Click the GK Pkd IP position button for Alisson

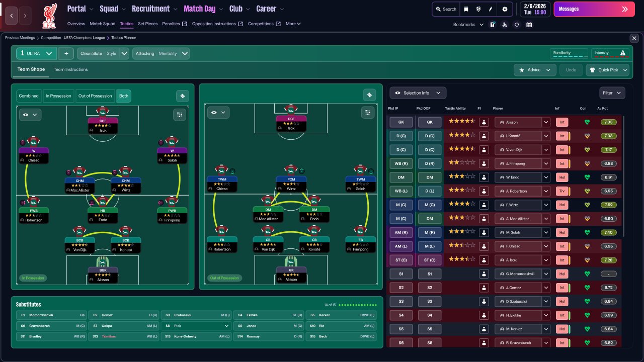point(400,122)
